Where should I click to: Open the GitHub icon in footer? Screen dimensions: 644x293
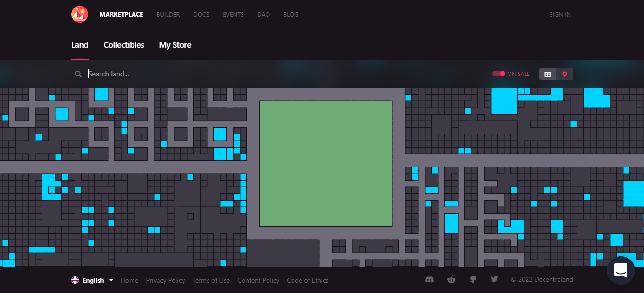(x=473, y=279)
